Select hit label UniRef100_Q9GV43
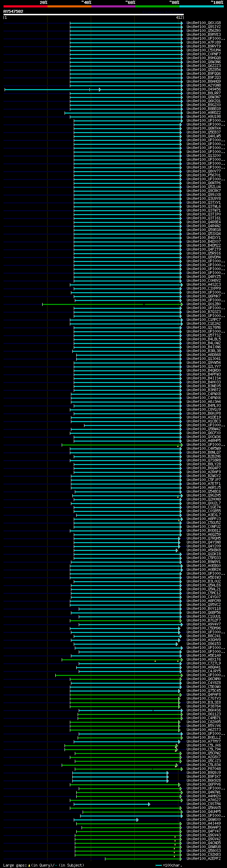Viewport: 227px width, 868px height. point(204,835)
